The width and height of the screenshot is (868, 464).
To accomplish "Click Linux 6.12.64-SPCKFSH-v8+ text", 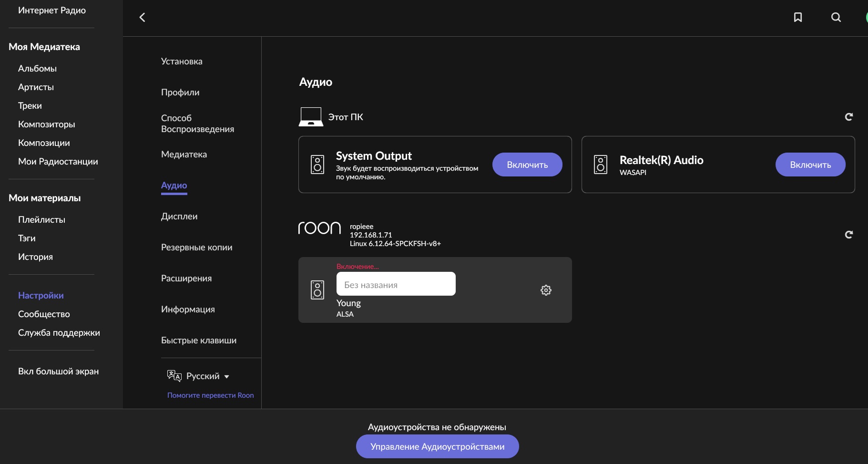I will coord(395,244).
